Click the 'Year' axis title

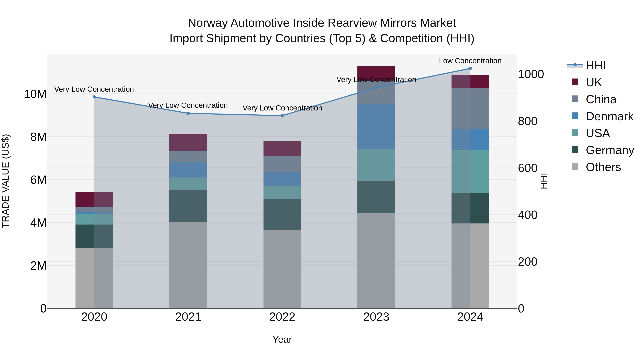[282, 340]
